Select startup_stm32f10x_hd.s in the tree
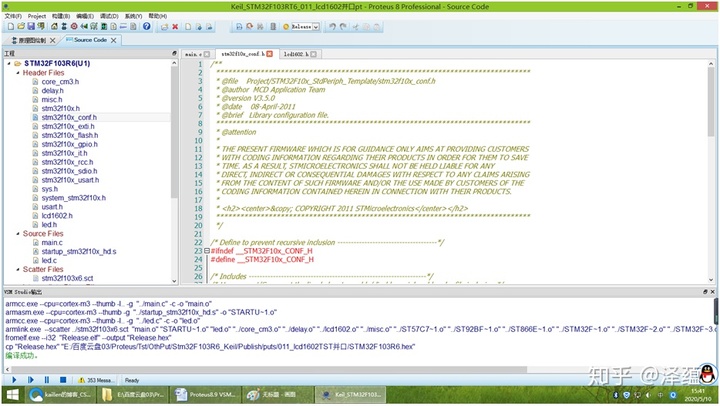The height and width of the screenshot is (406, 720). tap(79, 252)
